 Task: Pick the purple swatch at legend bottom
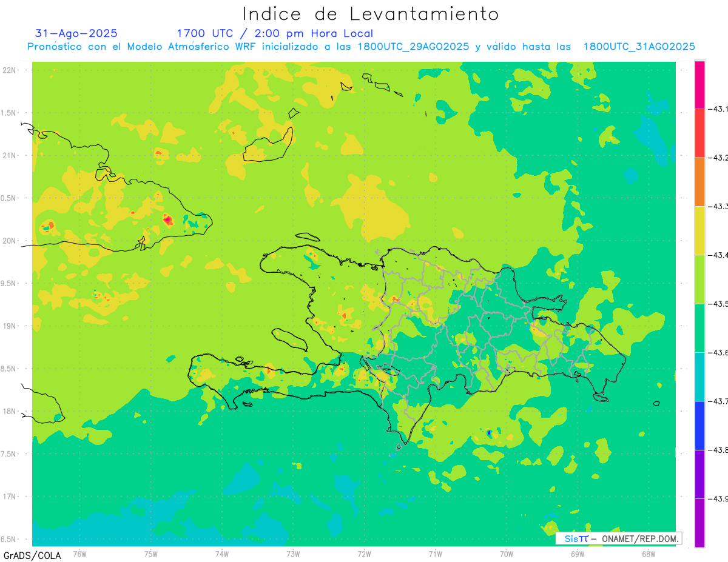pyautogui.click(x=699, y=523)
